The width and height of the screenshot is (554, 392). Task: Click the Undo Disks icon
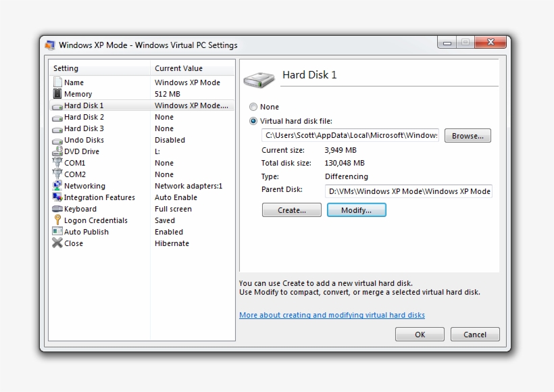point(57,141)
